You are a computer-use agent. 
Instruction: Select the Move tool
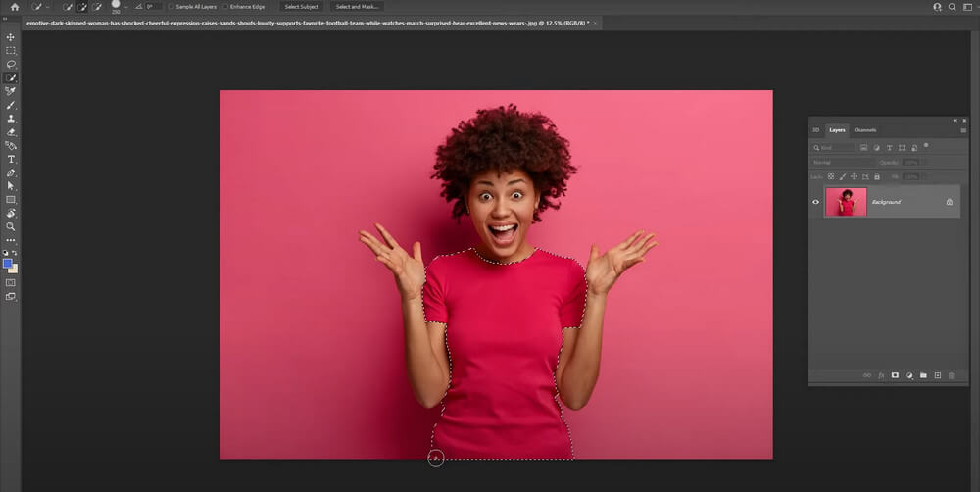[x=11, y=37]
